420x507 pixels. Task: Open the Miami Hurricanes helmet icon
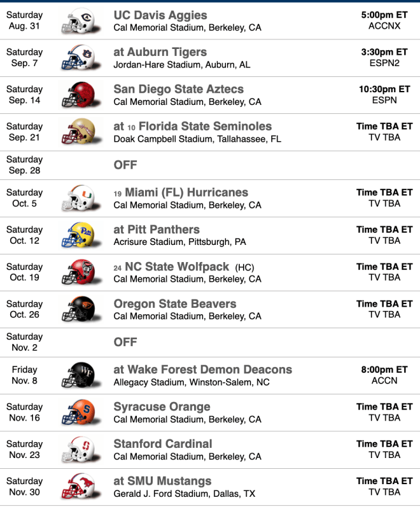tap(81, 198)
